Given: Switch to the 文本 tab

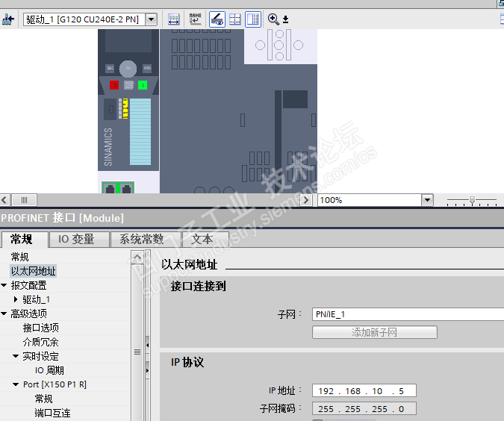Looking at the screenshot, I should pos(205,239).
